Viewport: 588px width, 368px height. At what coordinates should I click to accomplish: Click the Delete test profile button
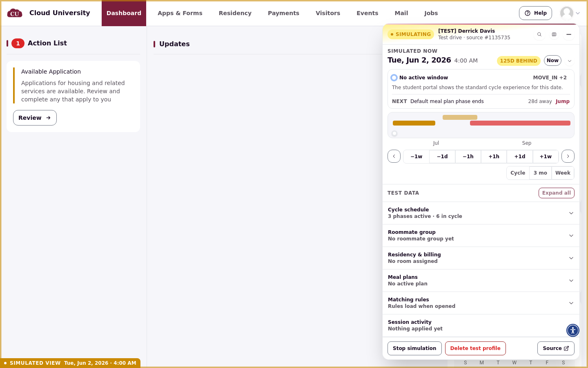(475, 348)
